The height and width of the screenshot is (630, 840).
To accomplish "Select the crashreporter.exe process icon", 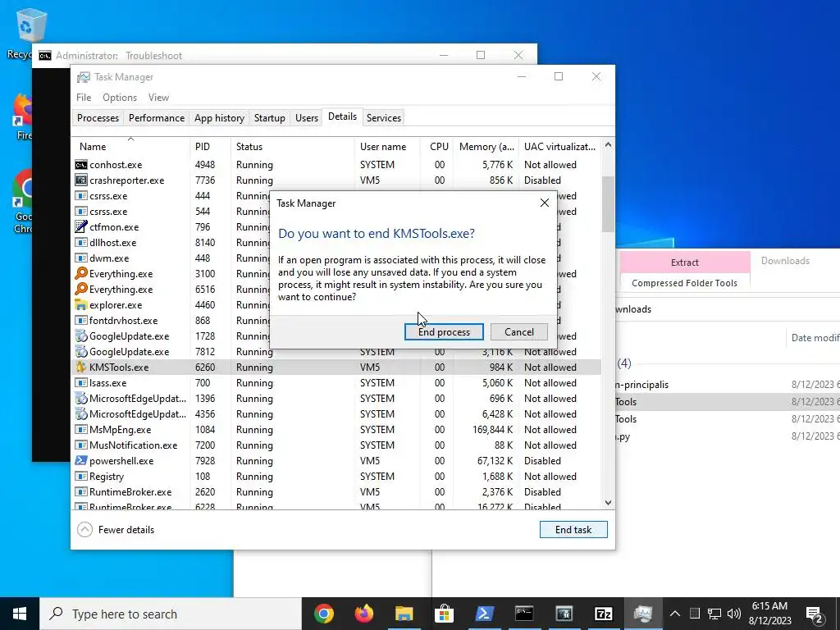I will pyautogui.click(x=81, y=180).
